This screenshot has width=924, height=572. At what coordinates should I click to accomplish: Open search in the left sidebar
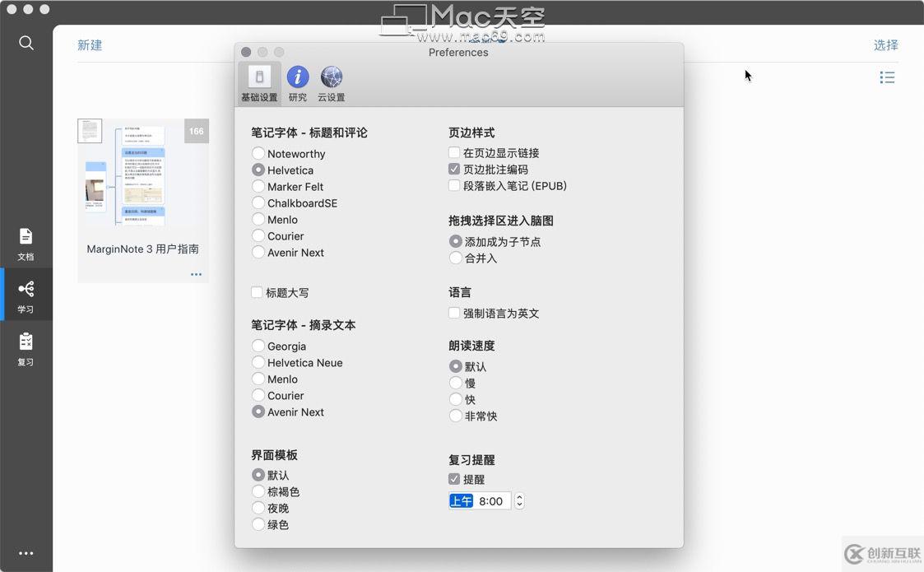pos(26,43)
